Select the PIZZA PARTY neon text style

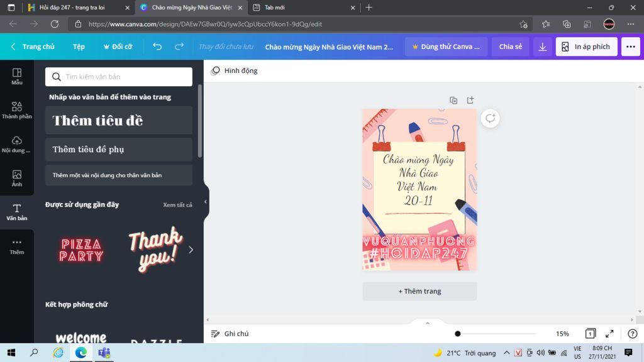click(x=81, y=250)
